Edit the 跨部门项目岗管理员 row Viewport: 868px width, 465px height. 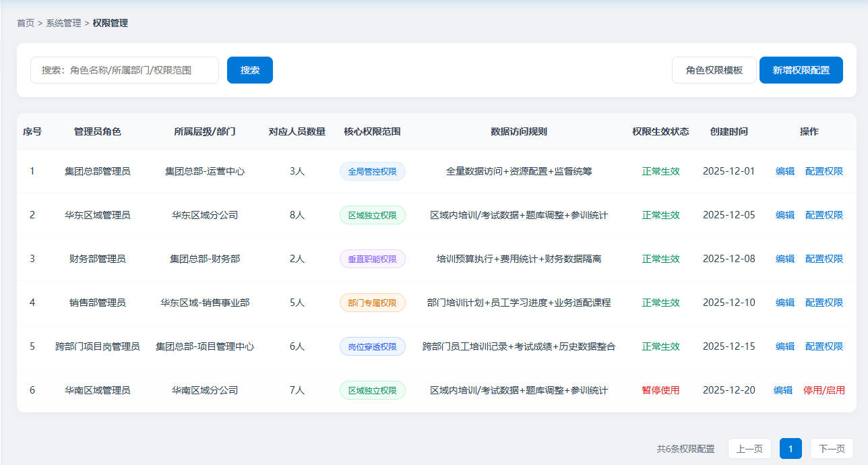coord(784,346)
